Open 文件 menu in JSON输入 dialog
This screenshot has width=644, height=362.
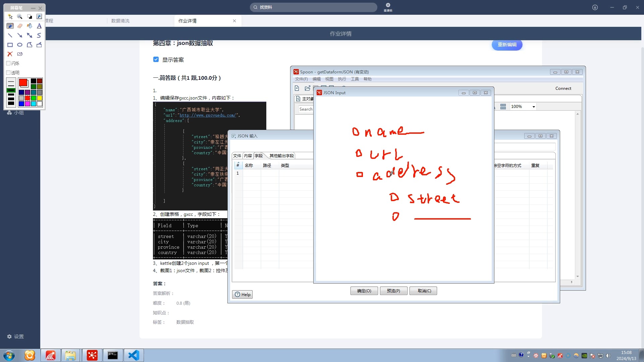[x=237, y=156]
